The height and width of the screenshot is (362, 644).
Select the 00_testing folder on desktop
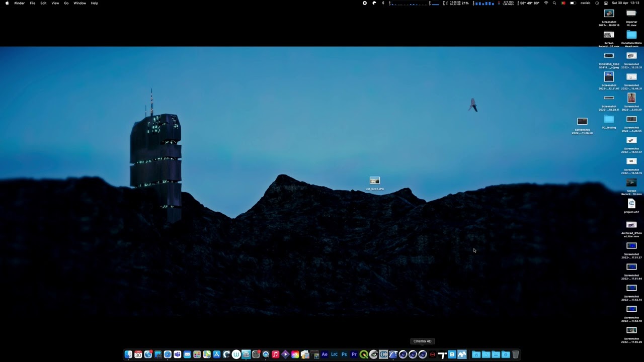[609, 120]
